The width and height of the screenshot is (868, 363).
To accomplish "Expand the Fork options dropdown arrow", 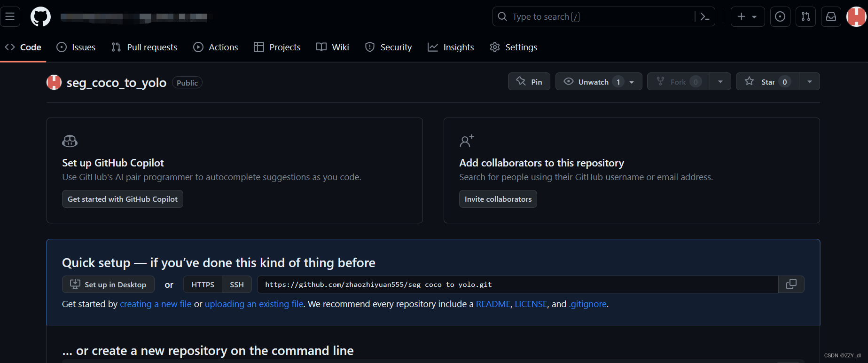I will coord(720,81).
